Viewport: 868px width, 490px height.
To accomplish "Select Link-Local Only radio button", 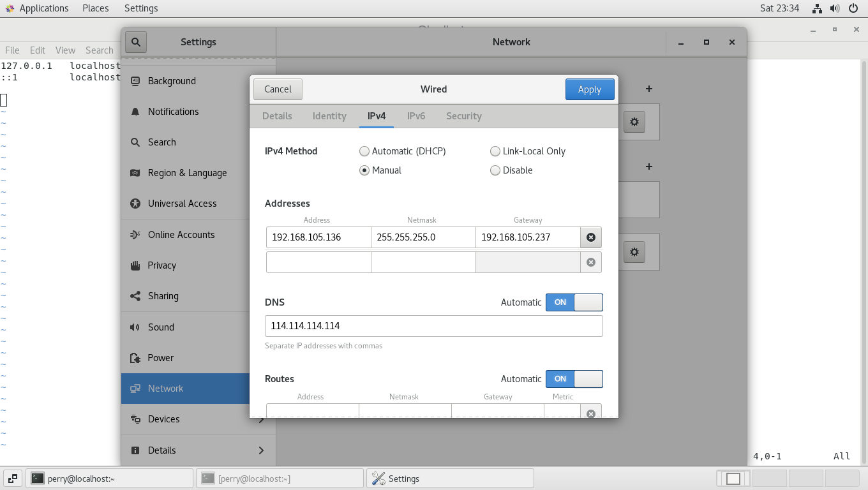I will 495,151.
